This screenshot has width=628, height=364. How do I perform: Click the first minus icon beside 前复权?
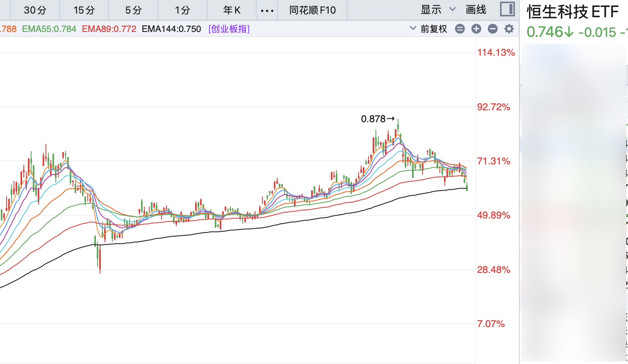click(460, 29)
